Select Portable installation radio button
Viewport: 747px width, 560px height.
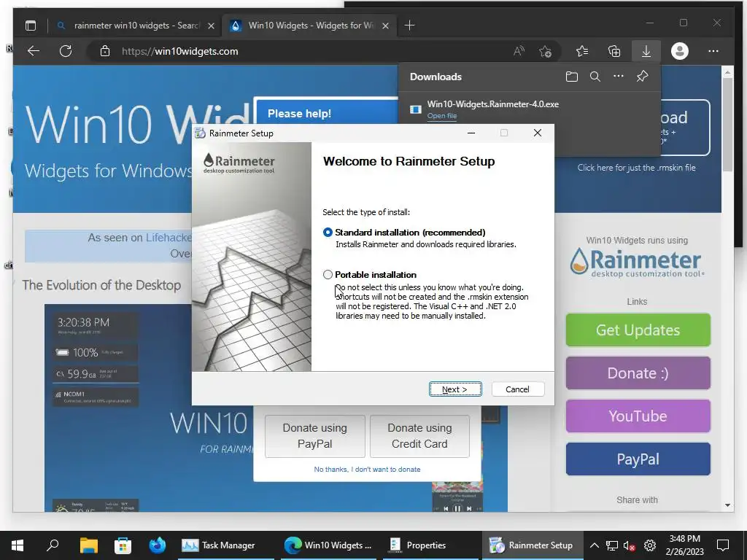coord(328,275)
